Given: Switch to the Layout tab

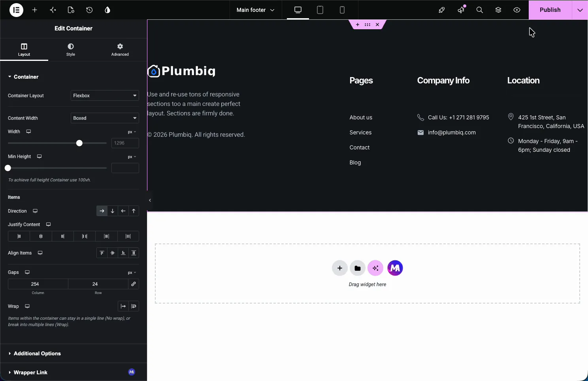Looking at the screenshot, I should 24,49.
